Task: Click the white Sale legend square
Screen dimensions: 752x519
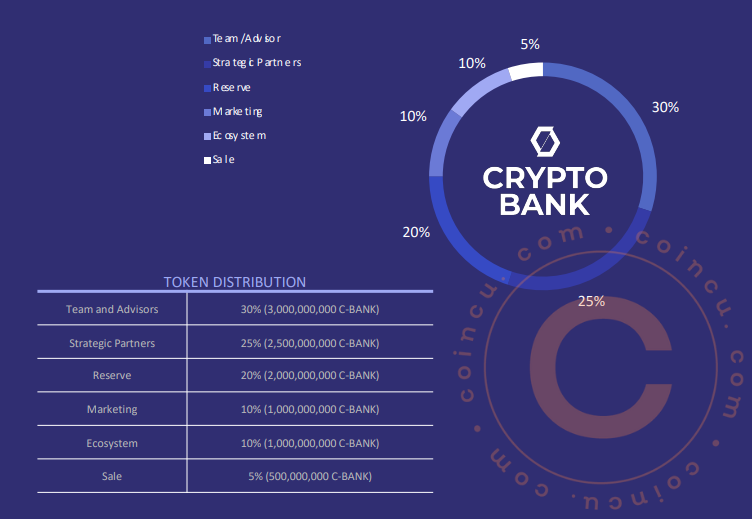Action: pyautogui.click(x=207, y=160)
